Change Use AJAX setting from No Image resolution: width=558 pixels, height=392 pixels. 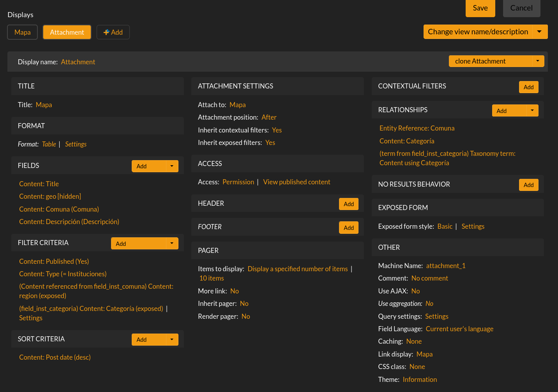click(x=415, y=291)
